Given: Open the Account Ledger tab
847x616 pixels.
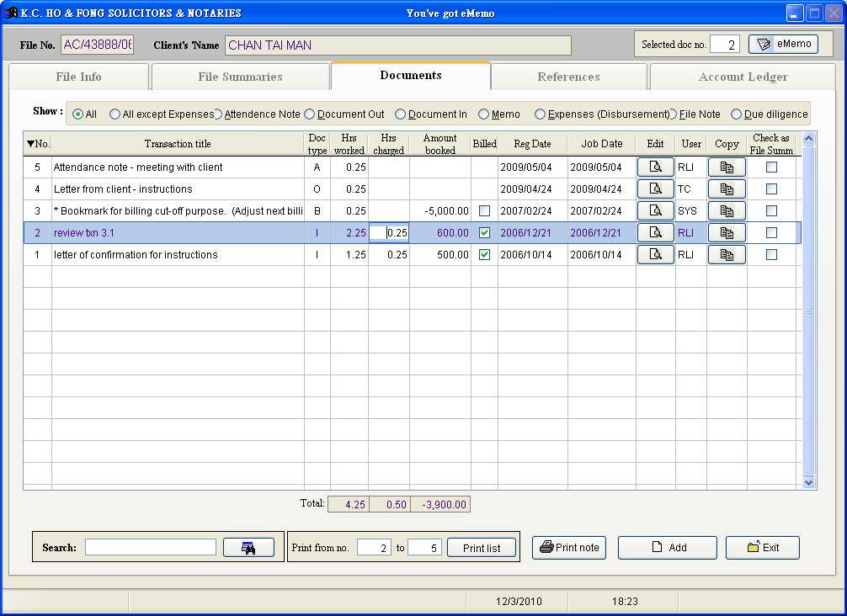Looking at the screenshot, I should coord(743,77).
